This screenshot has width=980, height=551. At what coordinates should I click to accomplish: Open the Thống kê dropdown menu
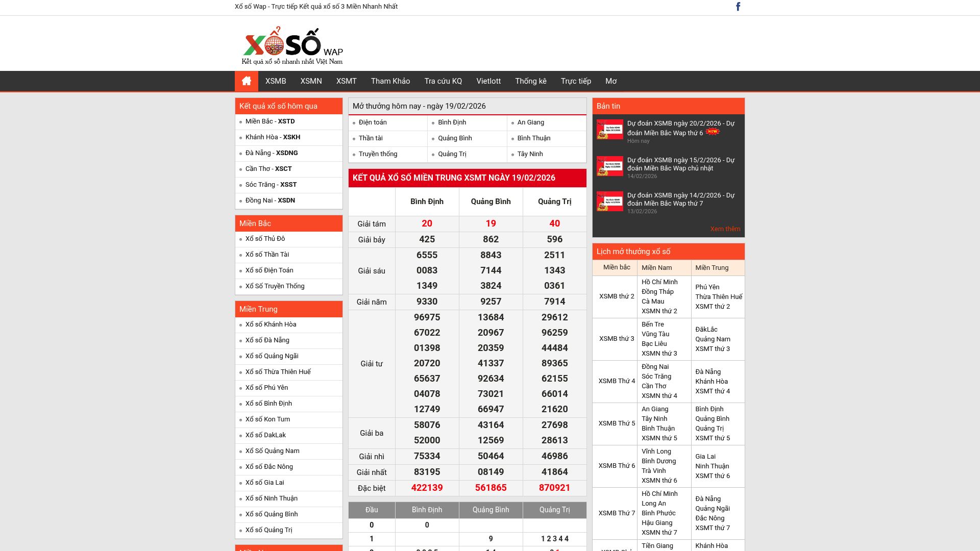tap(530, 81)
